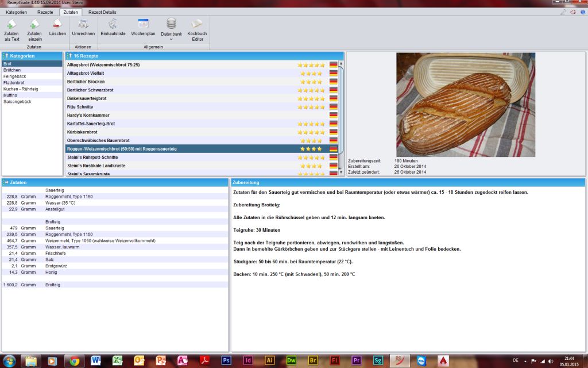Viewport: 588px width, 368px height.
Task: Click the arrow in Kategorien panel header
Action: tap(6, 56)
